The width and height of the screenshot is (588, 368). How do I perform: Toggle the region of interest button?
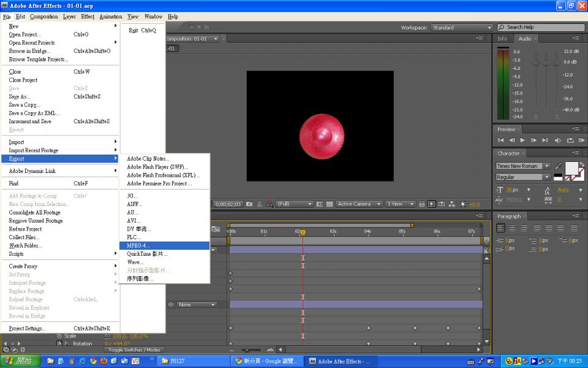point(320,204)
